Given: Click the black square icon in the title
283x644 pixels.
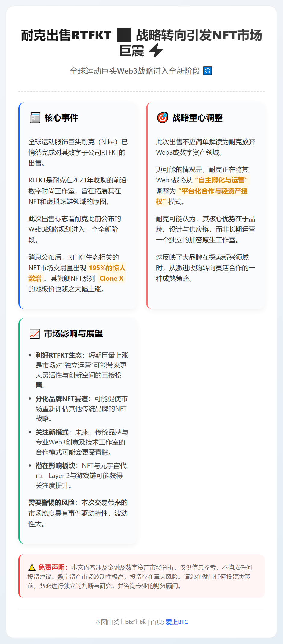Looking at the screenshot, I should (x=124, y=35).
